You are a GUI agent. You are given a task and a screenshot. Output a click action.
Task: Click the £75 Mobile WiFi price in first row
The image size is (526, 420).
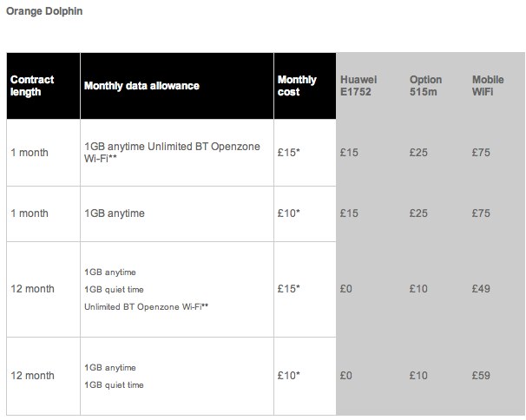pos(481,153)
